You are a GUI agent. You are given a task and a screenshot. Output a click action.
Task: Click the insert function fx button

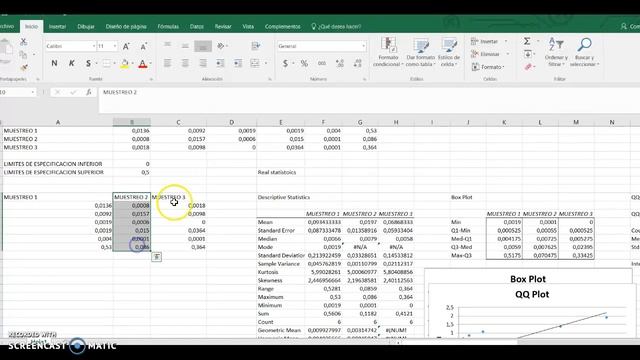pyautogui.click(x=89, y=93)
